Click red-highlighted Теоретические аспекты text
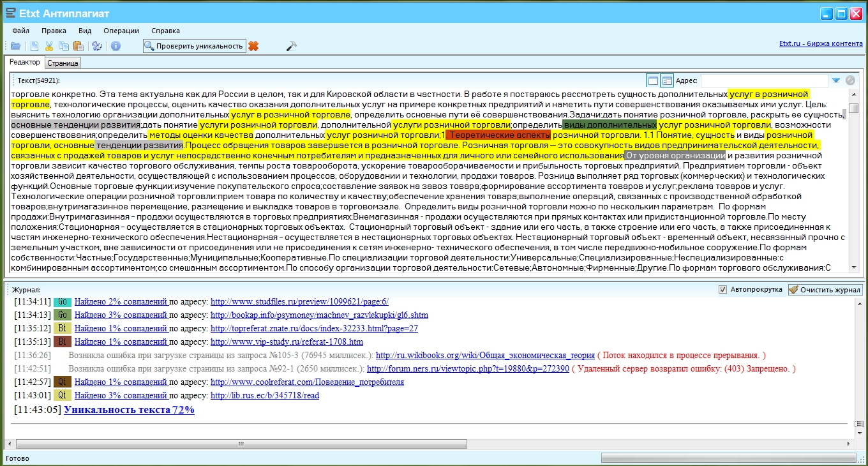 [498, 135]
